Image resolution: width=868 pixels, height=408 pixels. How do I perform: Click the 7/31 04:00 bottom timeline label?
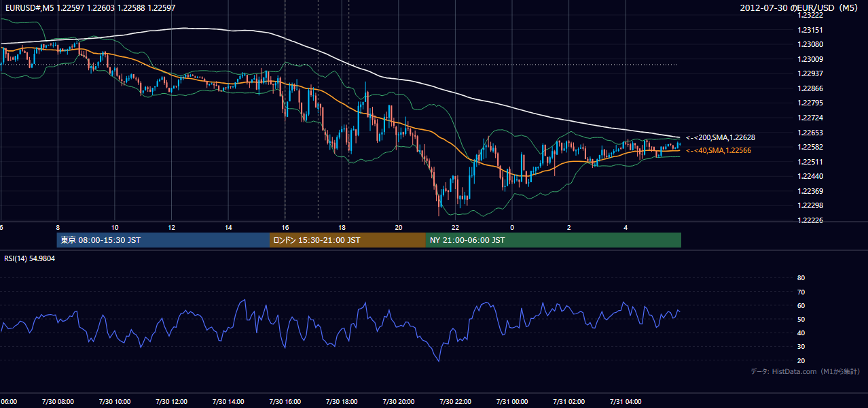tap(626, 401)
